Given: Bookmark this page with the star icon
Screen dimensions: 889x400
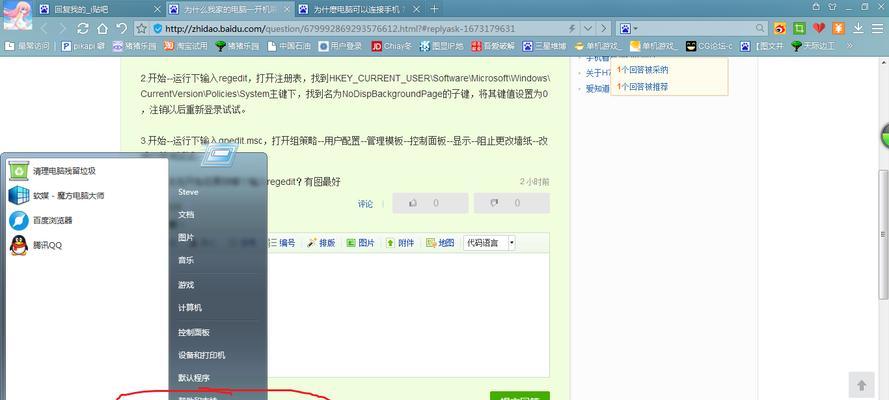Looking at the screenshot, I should (x=142, y=28).
